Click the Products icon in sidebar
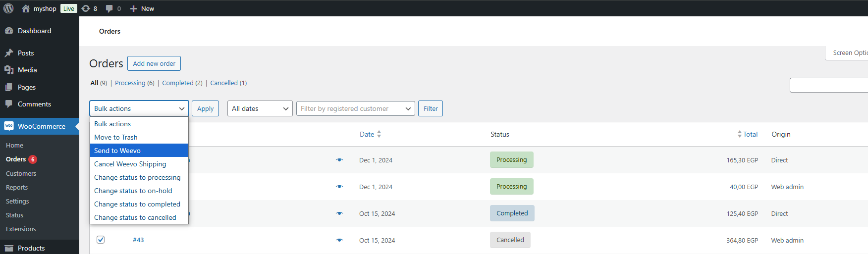 pos(9,248)
